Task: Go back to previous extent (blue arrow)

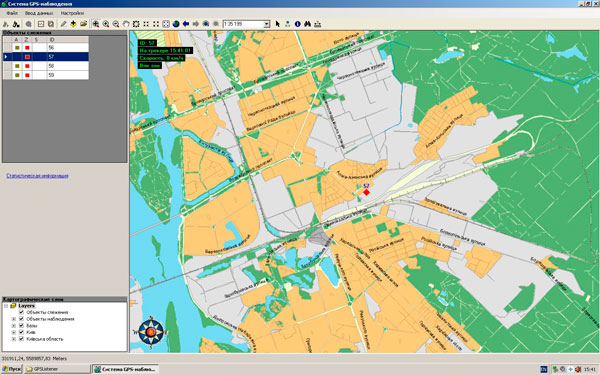Action: [x=186, y=24]
